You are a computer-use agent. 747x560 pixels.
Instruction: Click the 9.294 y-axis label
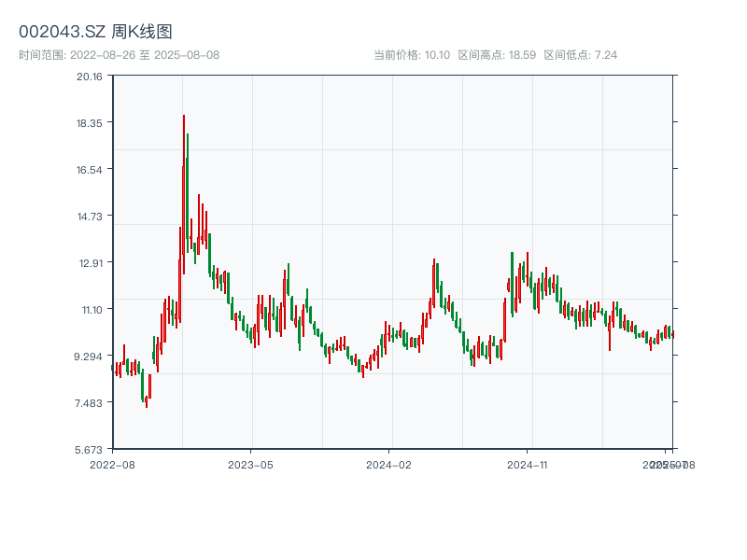click(x=90, y=357)
